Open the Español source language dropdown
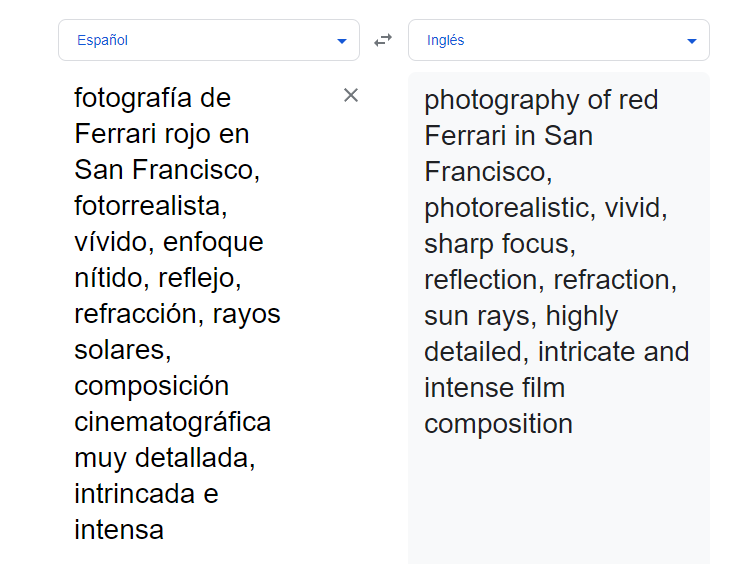 tap(209, 40)
